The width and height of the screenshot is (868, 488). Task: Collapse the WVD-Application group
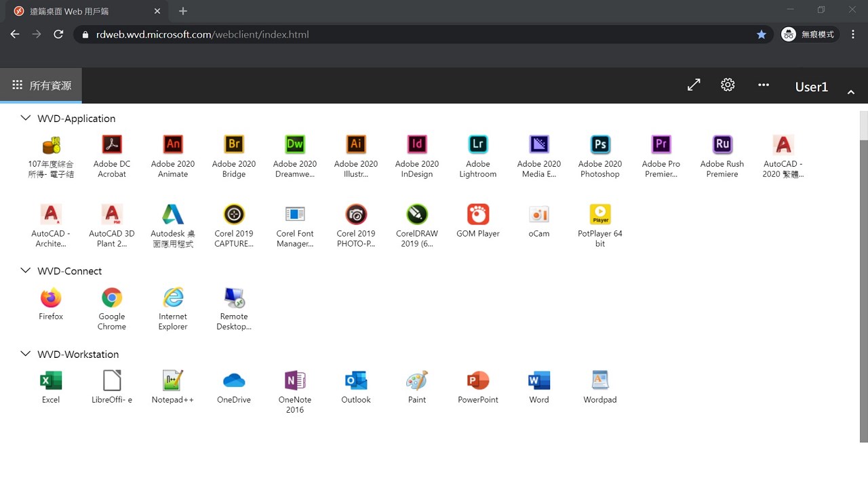pos(26,118)
